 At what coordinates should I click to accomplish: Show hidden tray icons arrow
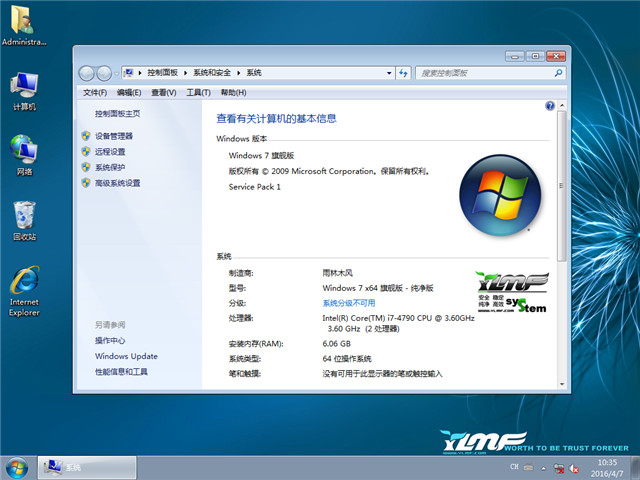544,468
